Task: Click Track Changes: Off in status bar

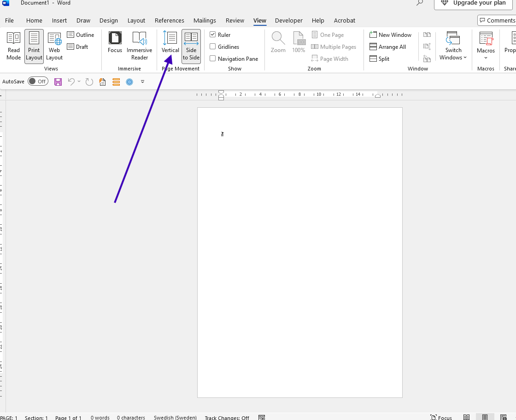Action: point(227,417)
